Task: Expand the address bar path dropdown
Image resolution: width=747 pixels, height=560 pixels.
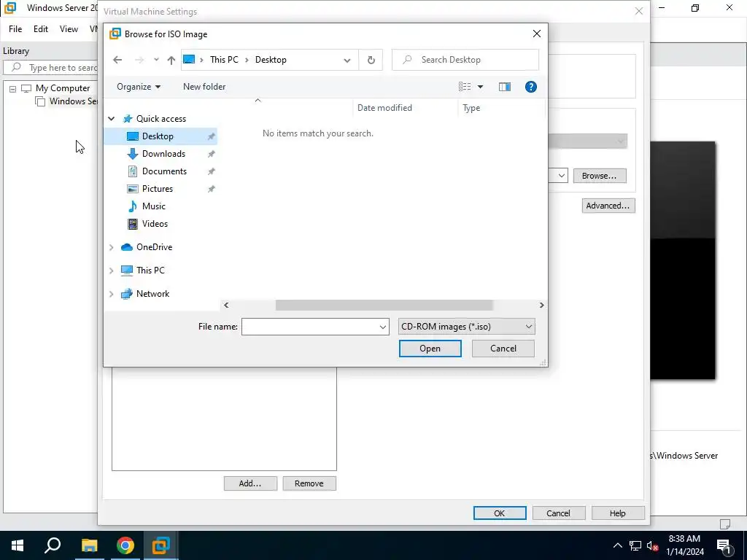Action: point(347,60)
